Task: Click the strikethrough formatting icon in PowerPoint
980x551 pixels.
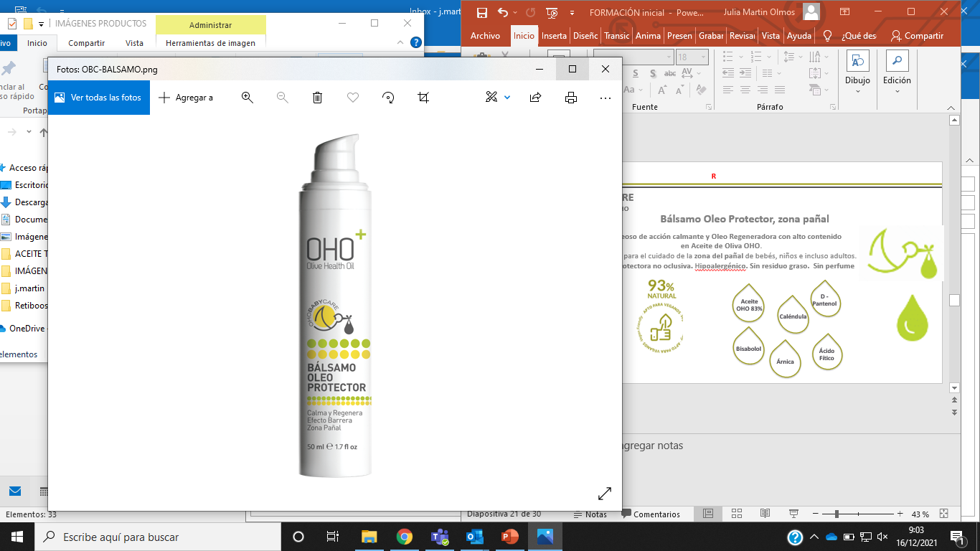Action: 669,73
